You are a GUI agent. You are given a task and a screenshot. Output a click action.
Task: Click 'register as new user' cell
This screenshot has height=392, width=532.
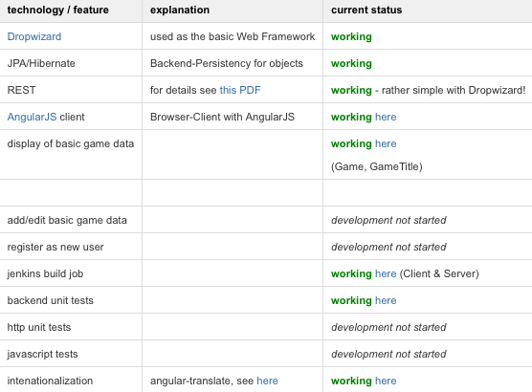click(71, 247)
